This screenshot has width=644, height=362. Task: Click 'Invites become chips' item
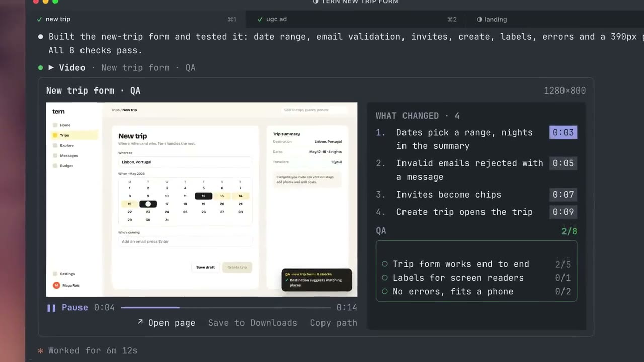coord(448,195)
